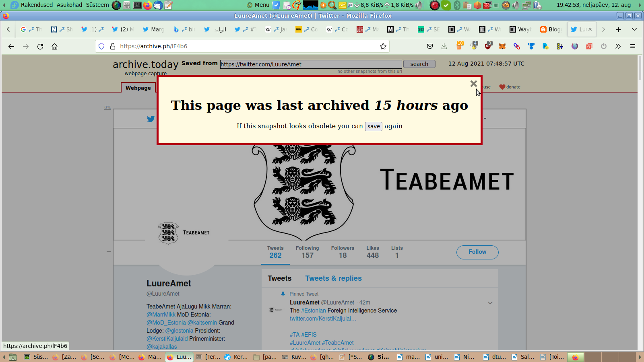Open the panel Menu launcher
Image resolution: width=644 pixels, height=362 pixels.
[258, 5]
